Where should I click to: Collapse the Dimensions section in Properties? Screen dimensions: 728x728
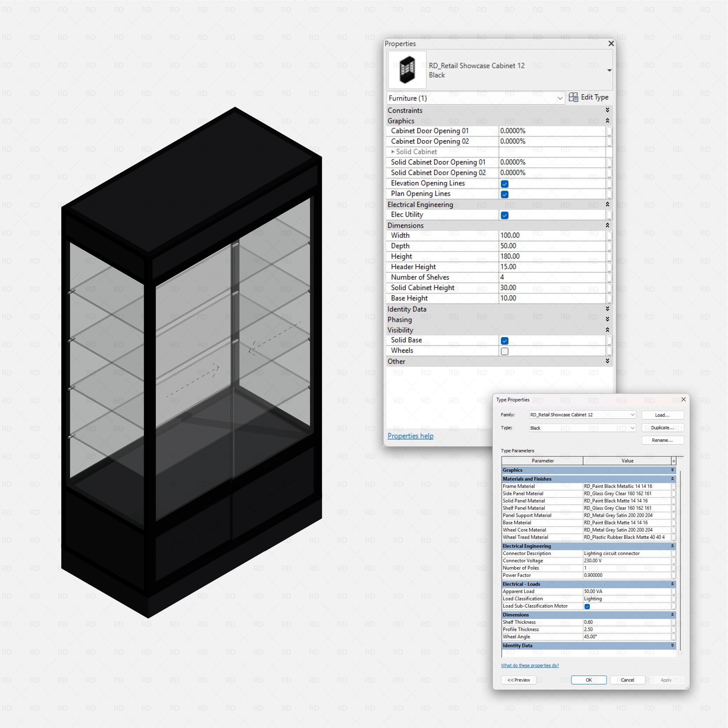(x=607, y=225)
